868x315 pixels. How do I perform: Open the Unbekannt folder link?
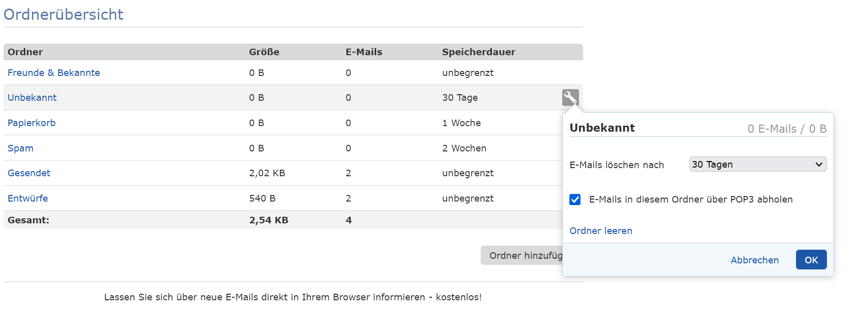32,98
